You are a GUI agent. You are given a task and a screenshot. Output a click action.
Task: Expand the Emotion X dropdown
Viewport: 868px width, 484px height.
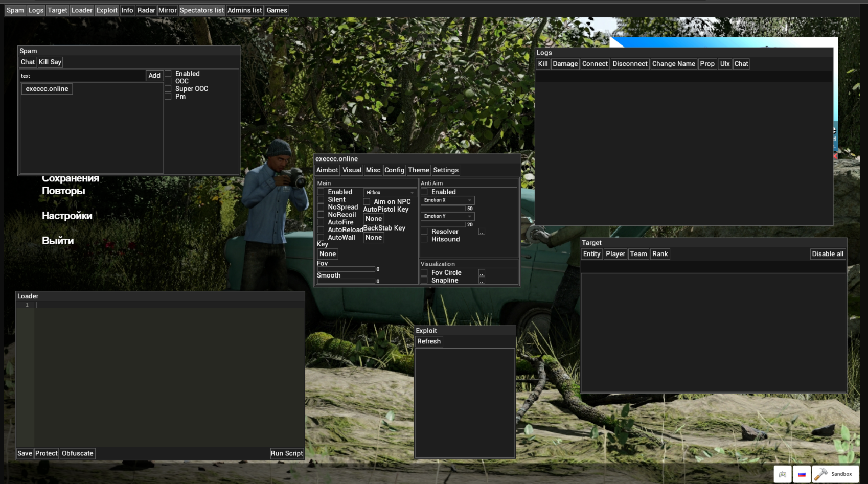click(x=447, y=200)
